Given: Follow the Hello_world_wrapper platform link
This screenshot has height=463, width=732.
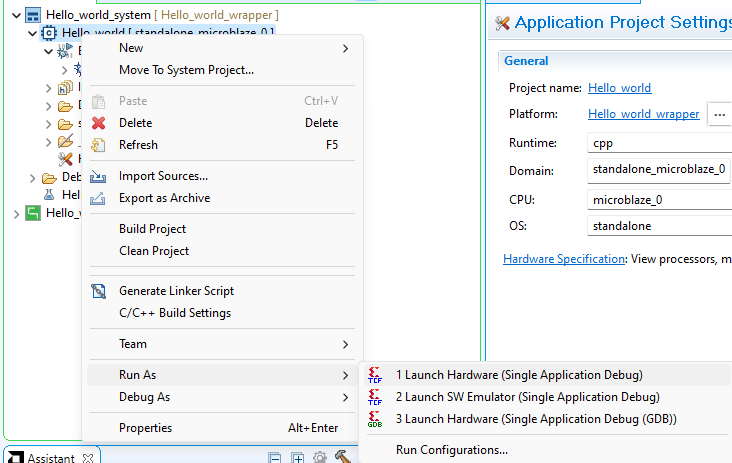Looking at the screenshot, I should [643, 114].
